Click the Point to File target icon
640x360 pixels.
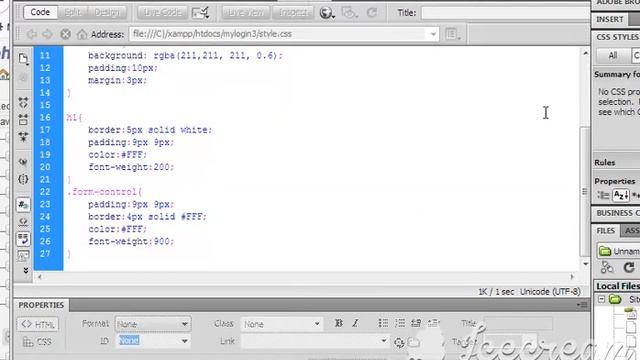click(399, 342)
